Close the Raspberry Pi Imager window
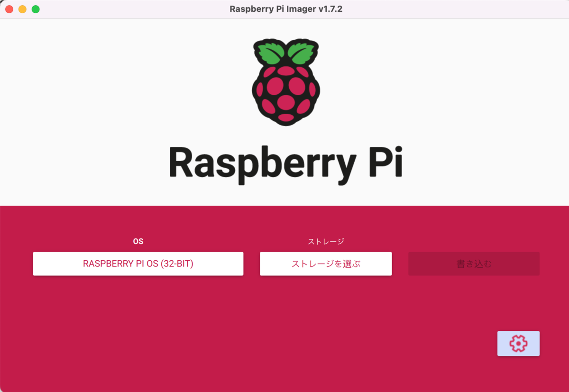This screenshot has width=569, height=392. (x=9, y=9)
